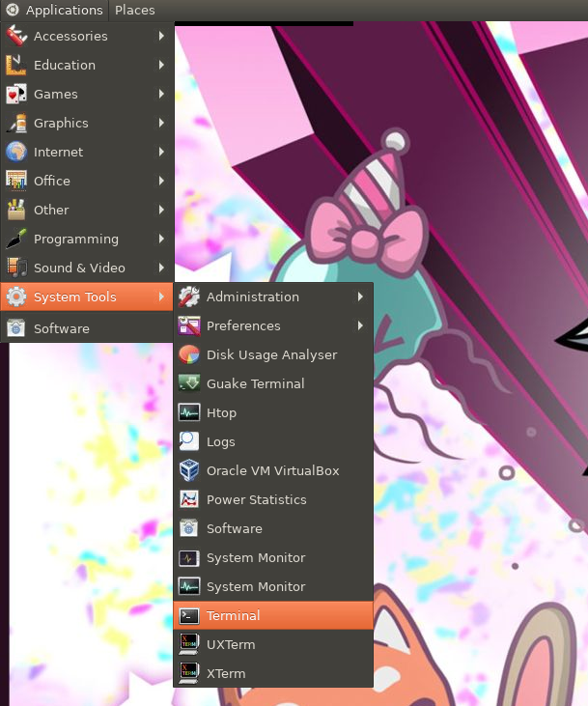The image size is (588, 706).
Task: Click the Terminal prompt icon
Action: (x=189, y=615)
